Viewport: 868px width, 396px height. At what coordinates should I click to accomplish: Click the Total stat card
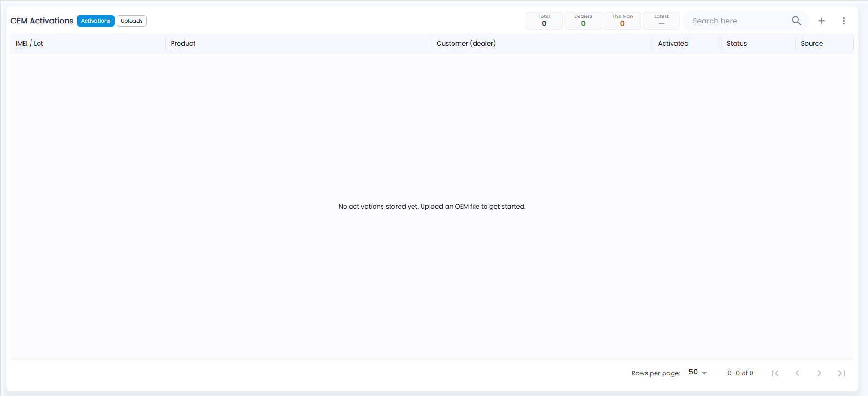point(544,21)
